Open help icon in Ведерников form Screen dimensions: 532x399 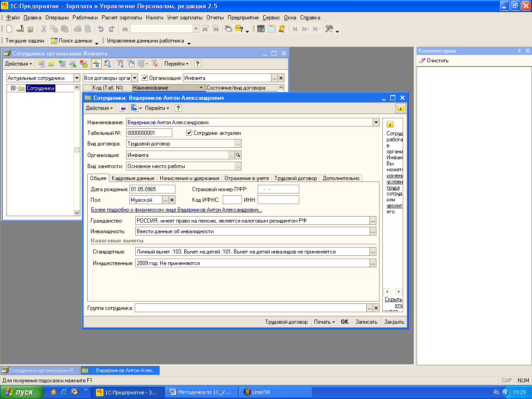tap(178, 108)
